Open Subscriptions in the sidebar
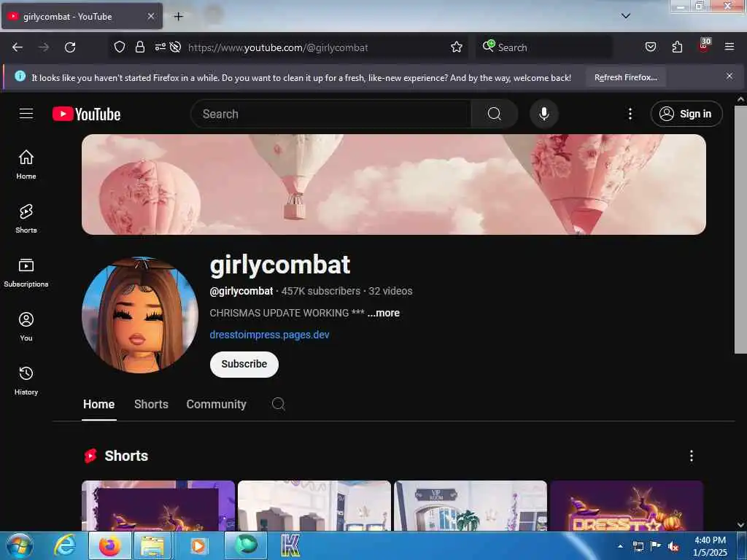Viewport: 747px width, 560px height. pyautogui.click(x=26, y=273)
